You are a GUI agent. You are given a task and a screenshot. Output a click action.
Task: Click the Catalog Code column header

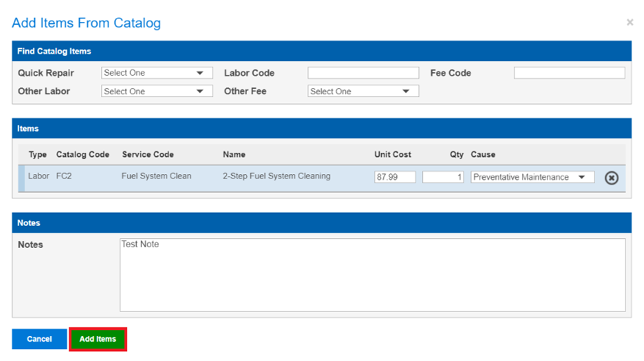click(83, 155)
